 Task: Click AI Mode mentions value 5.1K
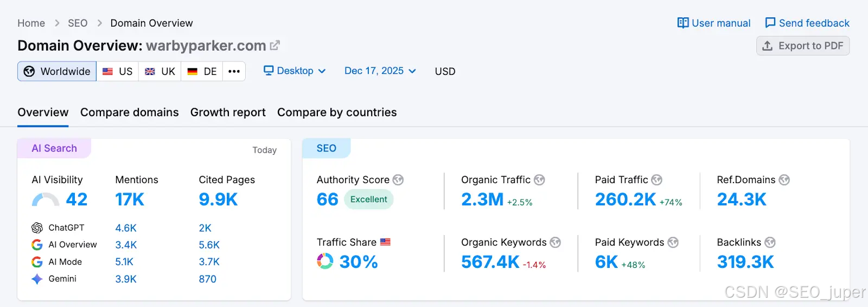tap(124, 262)
